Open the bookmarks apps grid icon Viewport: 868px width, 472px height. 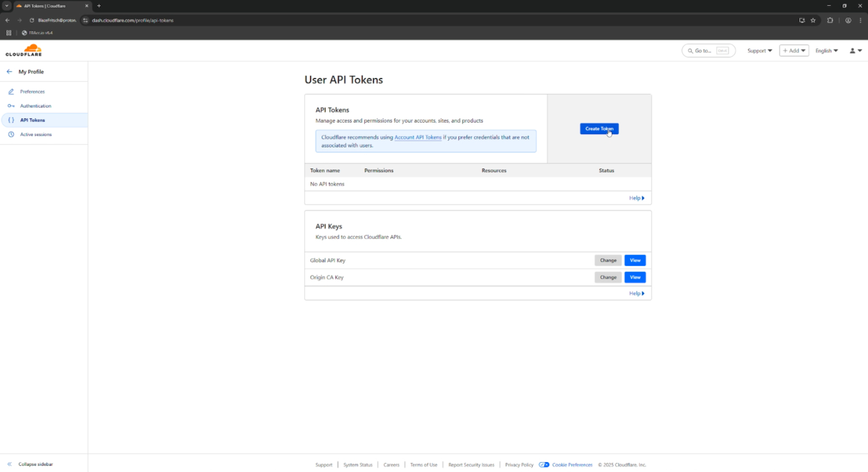click(x=9, y=33)
